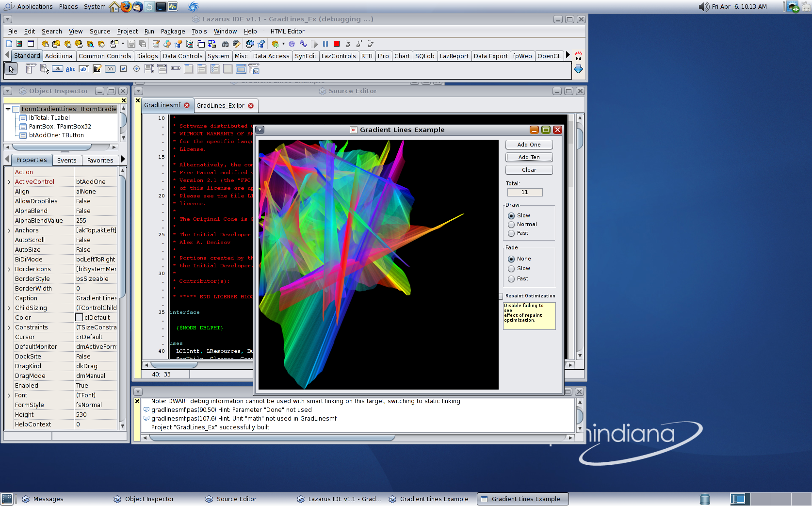Collapse the FormGradientLines tree node
Image resolution: width=812 pixels, height=506 pixels.
point(8,109)
